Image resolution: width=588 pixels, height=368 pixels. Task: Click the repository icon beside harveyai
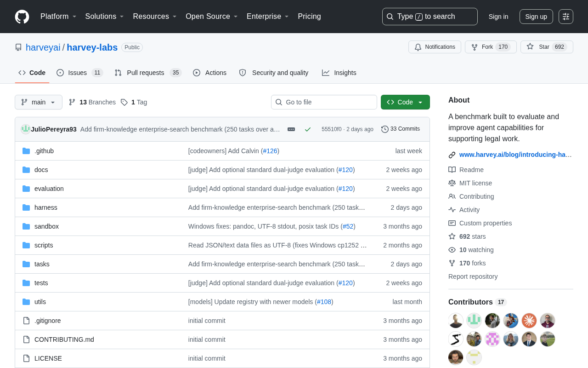[x=18, y=47]
